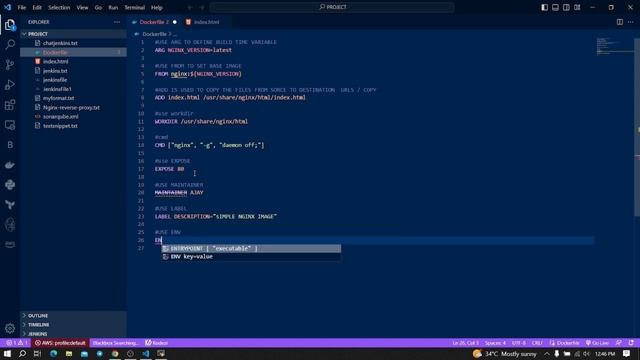Toggle the primary side bar layout icon
The height and width of the screenshot is (360, 640).
coord(544,7)
